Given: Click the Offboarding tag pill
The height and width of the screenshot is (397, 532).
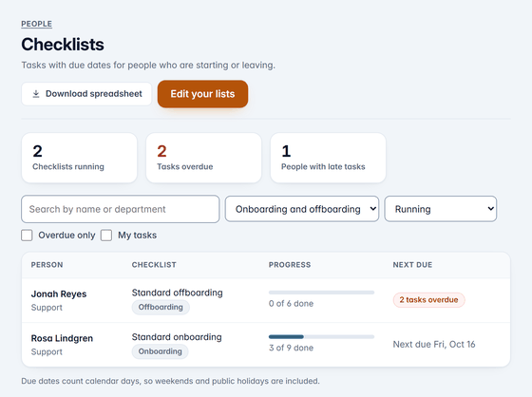Looking at the screenshot, I should pyautogui.click(x=161, y=307).
